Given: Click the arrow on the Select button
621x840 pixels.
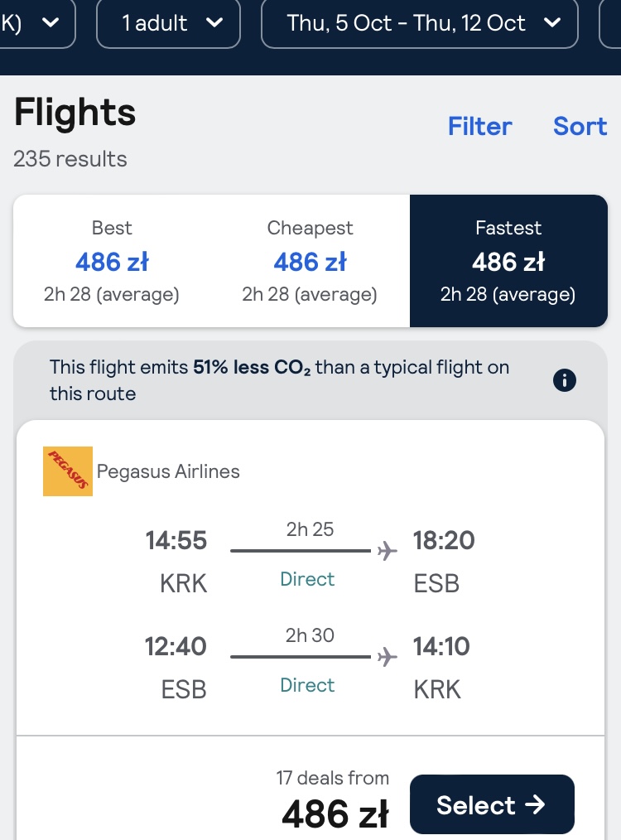Looking at the screenshot, I should pos(534,804).
